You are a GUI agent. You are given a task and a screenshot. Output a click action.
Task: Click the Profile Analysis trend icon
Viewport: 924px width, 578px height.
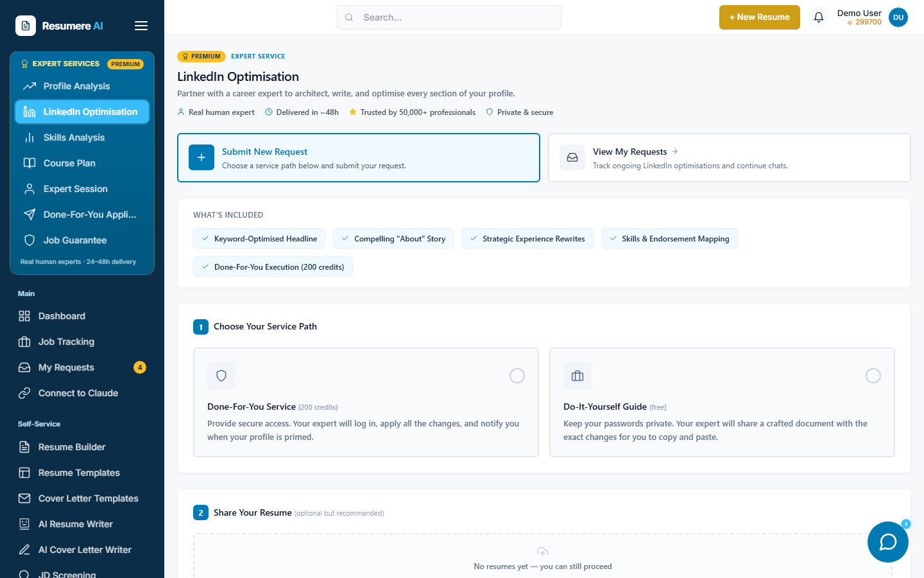(30, 86)
